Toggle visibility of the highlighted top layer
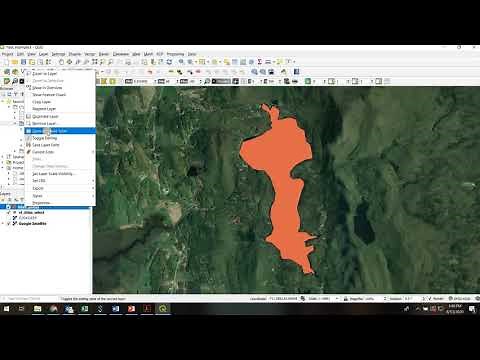This screenshot has width=480, height=360. coord(9,207)
